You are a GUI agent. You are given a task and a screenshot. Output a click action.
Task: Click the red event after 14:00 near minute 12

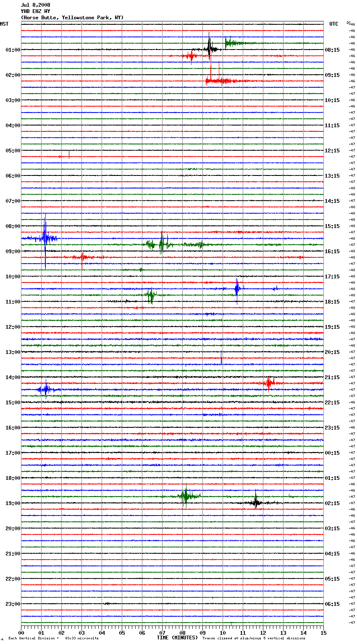coord(269,382)
